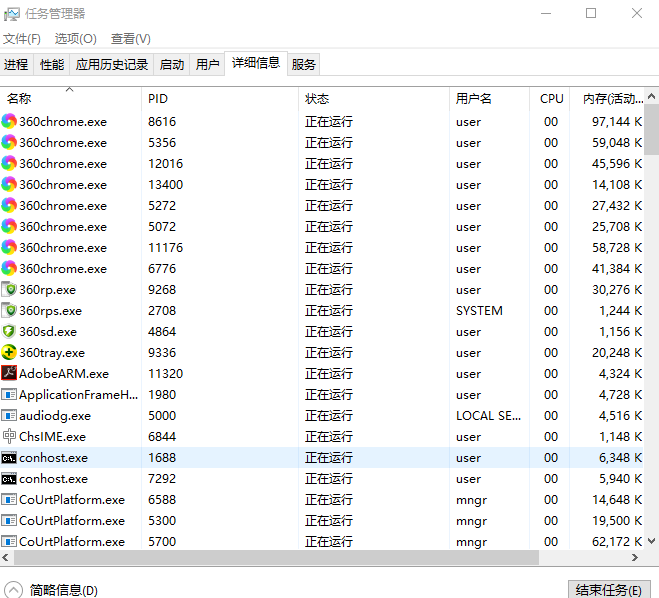Click the horizontal scrollbar right arrow

[x=635, y=558]
